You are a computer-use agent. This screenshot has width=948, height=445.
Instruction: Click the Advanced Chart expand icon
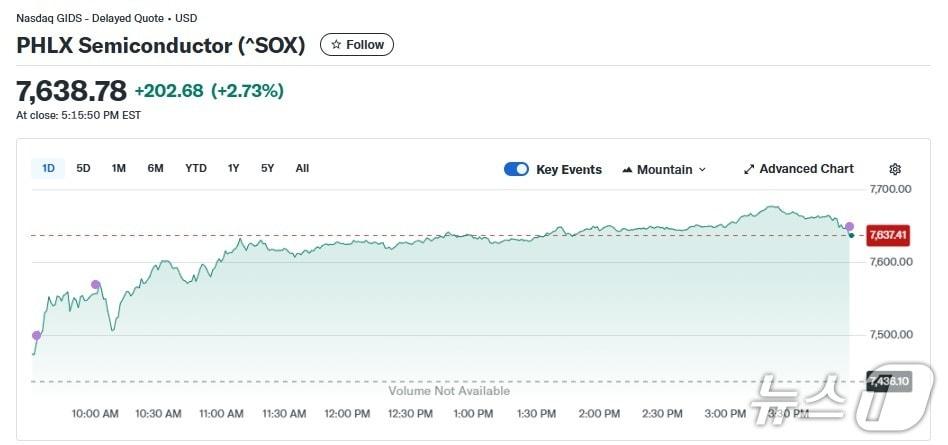pos(749,169)
